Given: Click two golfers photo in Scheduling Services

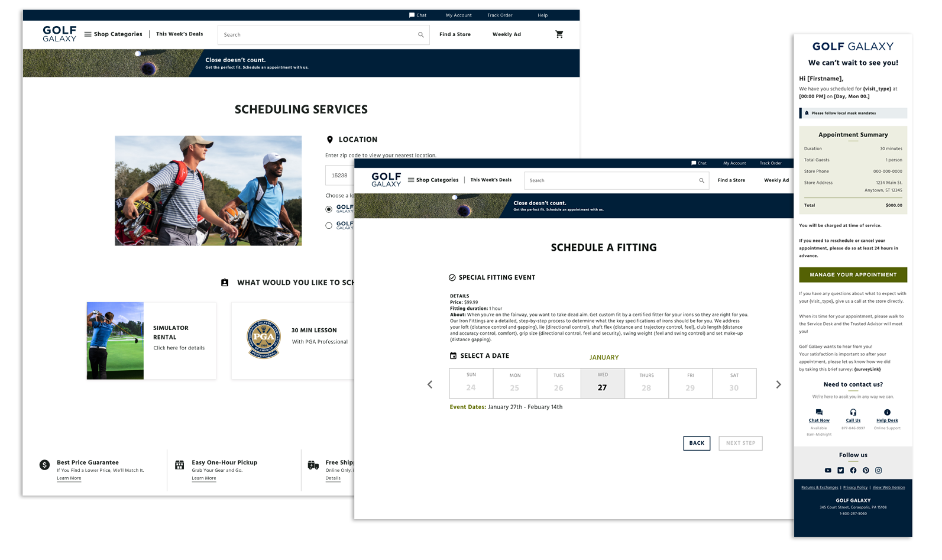Looking at the screenshot, I should click(208, 191).
